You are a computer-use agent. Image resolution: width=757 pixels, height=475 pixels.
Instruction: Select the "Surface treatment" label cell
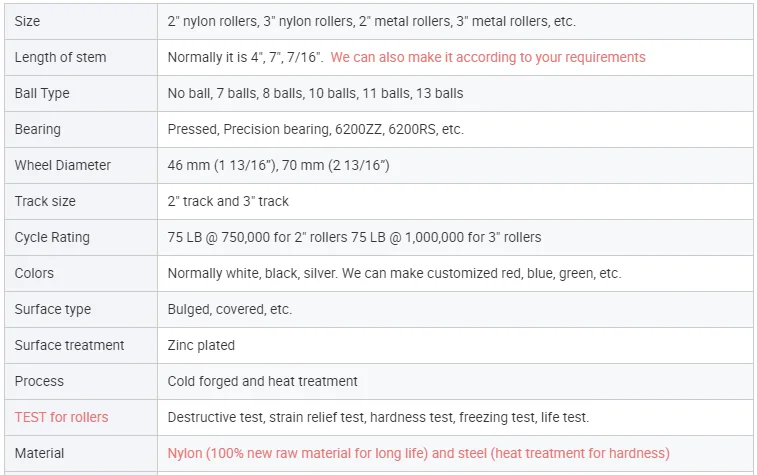click(x=70, y=345)
